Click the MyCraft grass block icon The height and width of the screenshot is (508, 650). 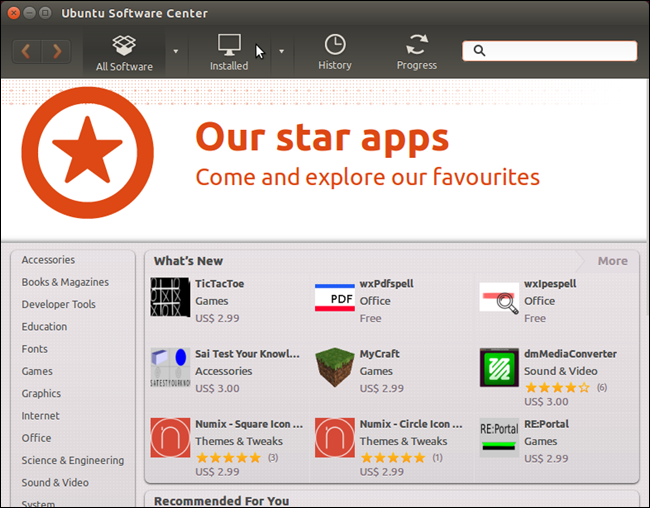[335, 367]
